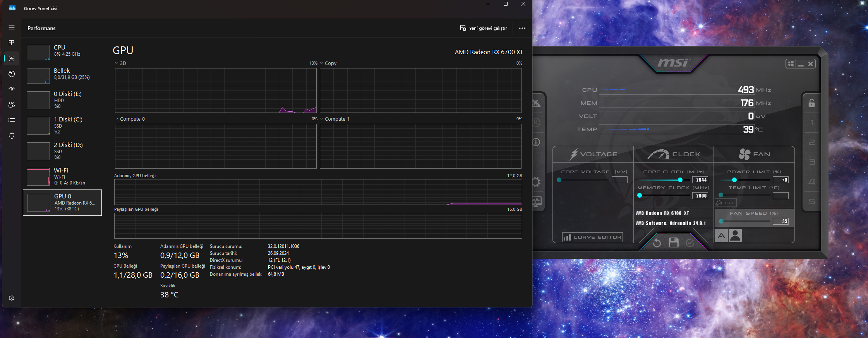Click the Memory Clock value field 2000
Image resolution: width=868 pixels, height=338 pixels.
[700, 196]
